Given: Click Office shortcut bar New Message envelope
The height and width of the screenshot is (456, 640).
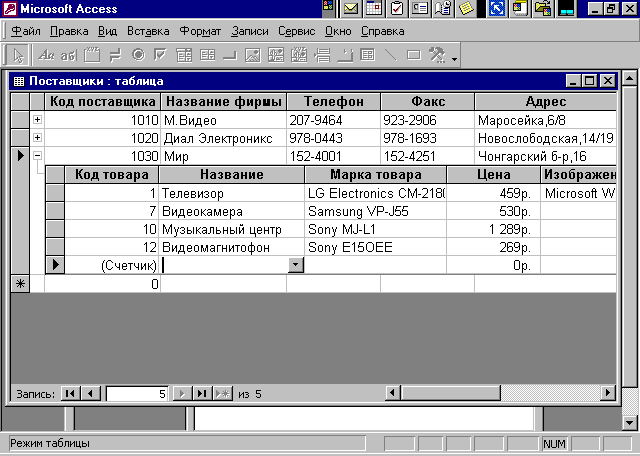Looking at the screenshot, I should (351, 9).
